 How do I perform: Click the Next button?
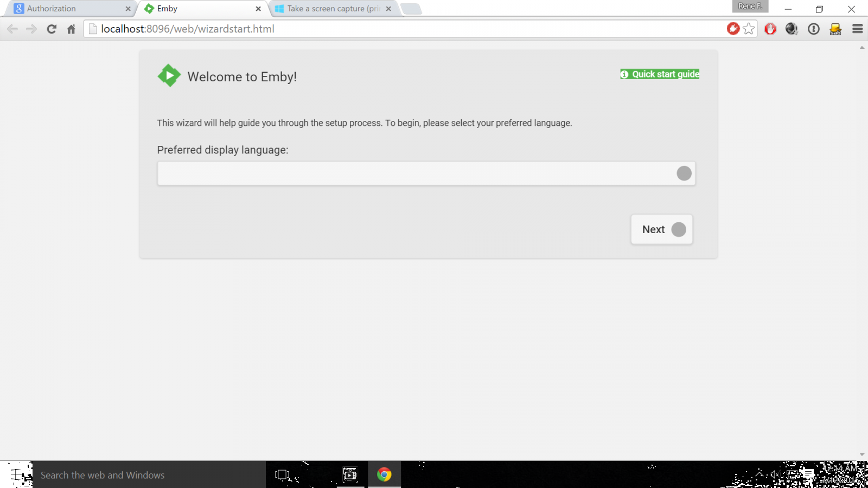(662, 229)
